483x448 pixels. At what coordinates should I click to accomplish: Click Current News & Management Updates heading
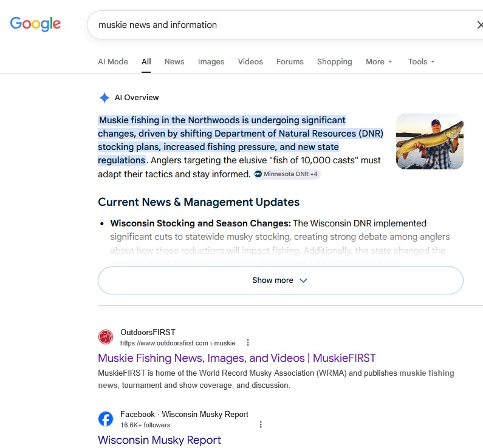tap(199, 202)
